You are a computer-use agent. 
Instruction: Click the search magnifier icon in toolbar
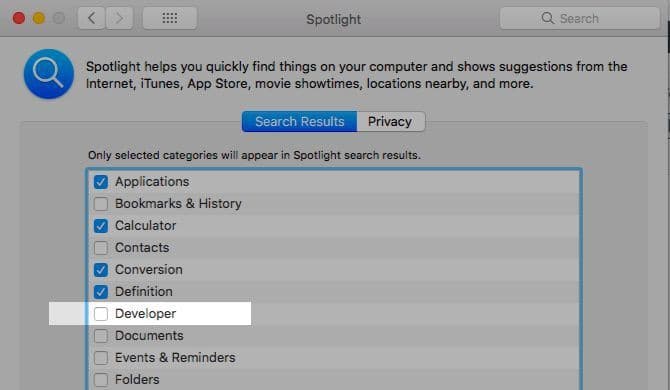[x=547, y=18]
